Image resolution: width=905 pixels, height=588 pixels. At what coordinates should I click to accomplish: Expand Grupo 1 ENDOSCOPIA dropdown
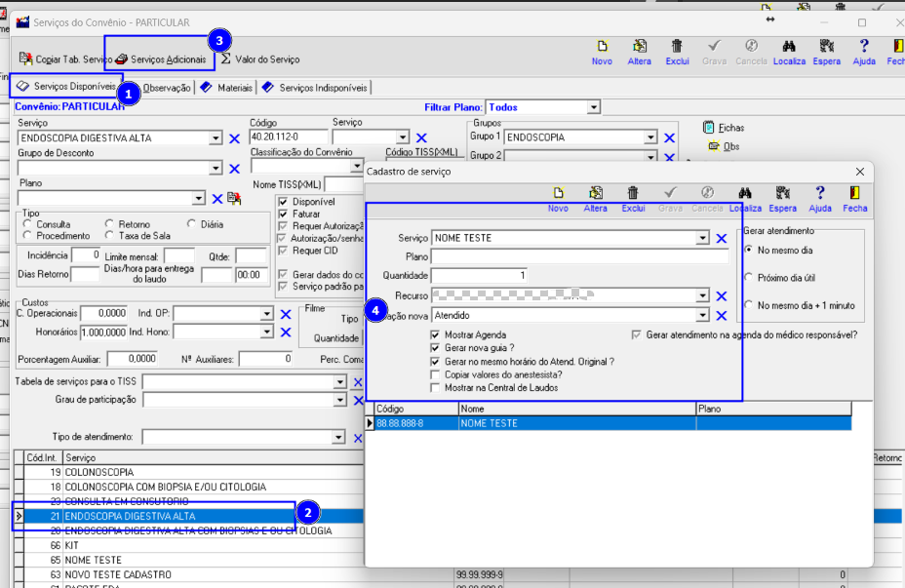click(x=650, y=137)
